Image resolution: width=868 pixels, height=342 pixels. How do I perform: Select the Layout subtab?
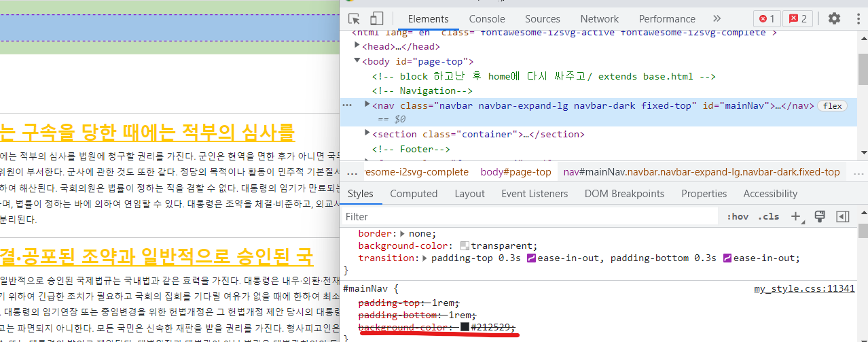coord(469,194)
